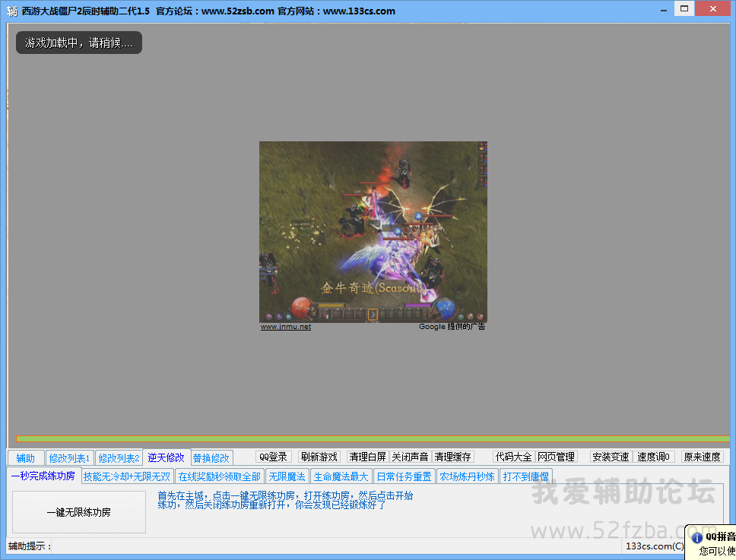This screenshot has width=736, height=560.
Task: Click 清理白屏 button
Action: pos(367,457)
